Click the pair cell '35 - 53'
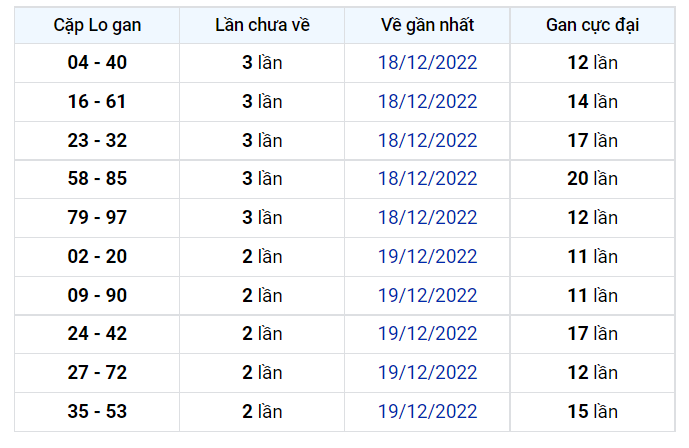 (97, 412)
